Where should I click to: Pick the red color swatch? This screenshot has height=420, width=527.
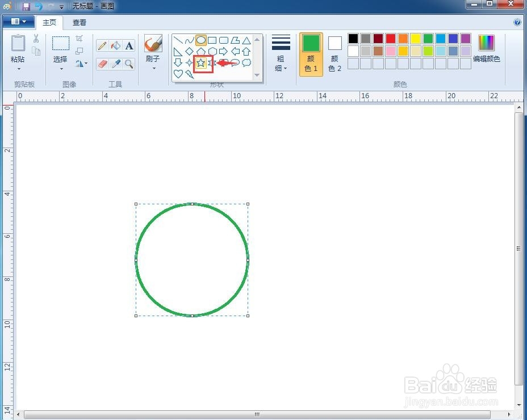pos(391,39)
